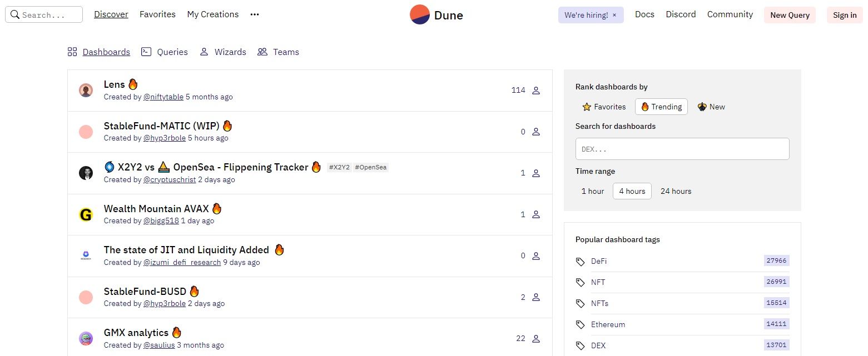This screenshot has width=868, height=356.
Task: Click the Sign in button
Action: [x=845, y=15]
